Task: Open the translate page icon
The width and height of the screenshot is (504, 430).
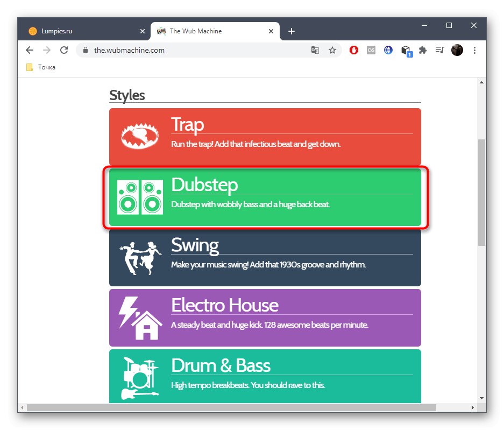Action: (315, 50)
